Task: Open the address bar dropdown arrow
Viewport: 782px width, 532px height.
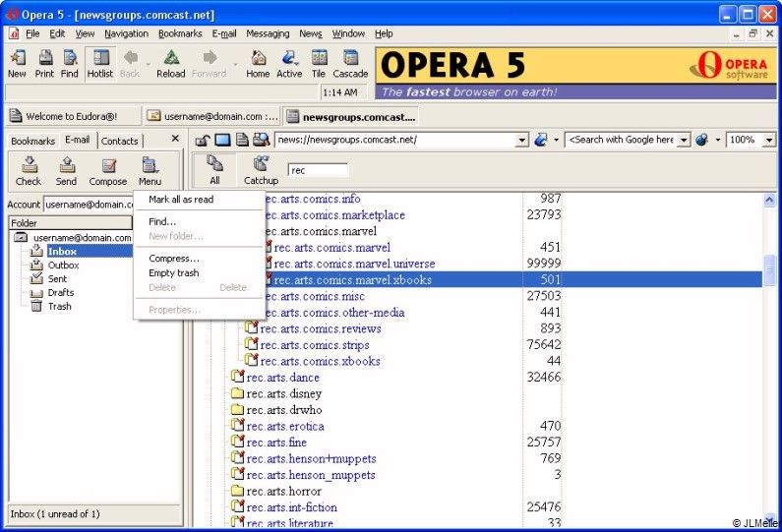Action: click(521, 140)
